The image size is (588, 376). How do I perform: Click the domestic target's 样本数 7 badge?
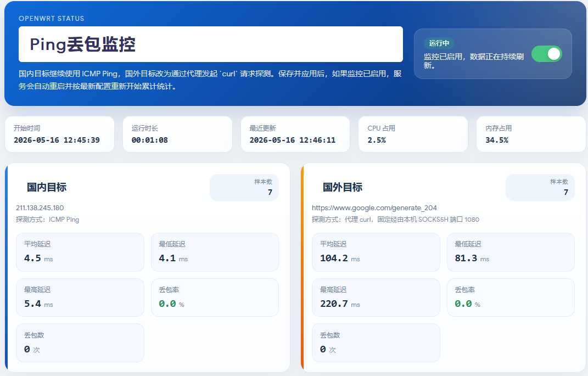244,187
